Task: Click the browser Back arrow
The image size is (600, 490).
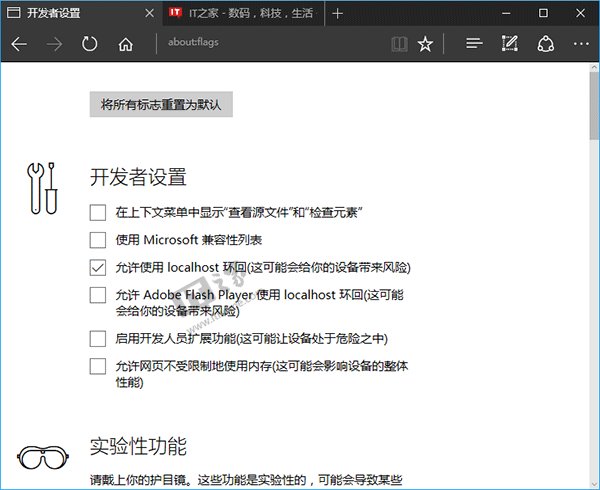Action: tap(19, 44)
